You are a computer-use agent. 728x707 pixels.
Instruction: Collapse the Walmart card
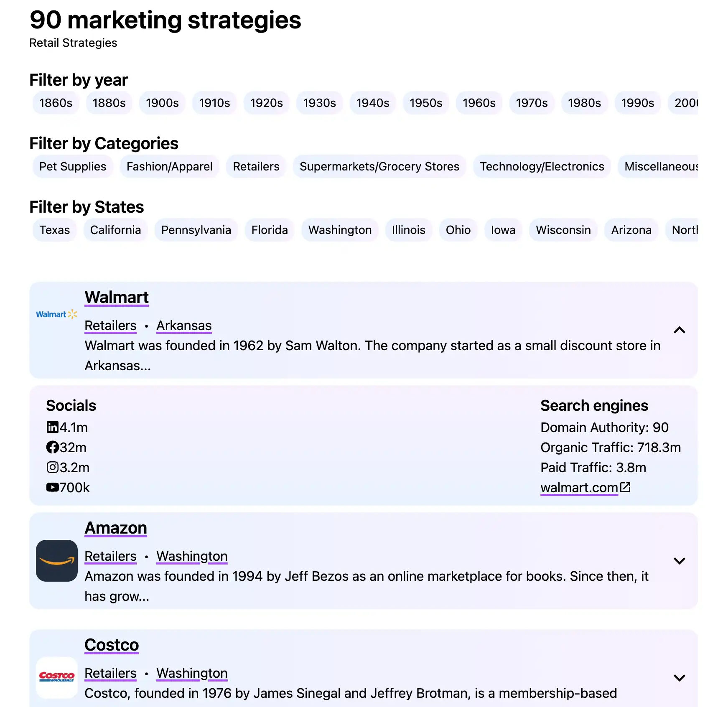point(680,331)
